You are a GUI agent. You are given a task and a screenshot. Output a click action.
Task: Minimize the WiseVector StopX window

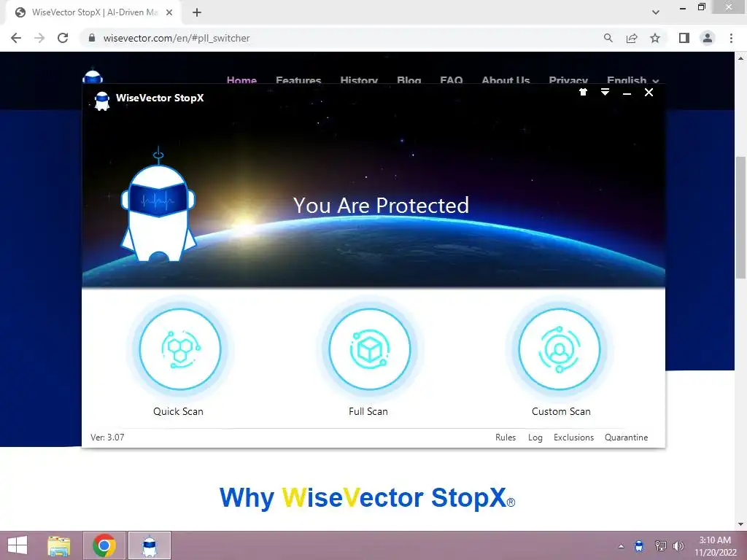click(x=627, y=93)
